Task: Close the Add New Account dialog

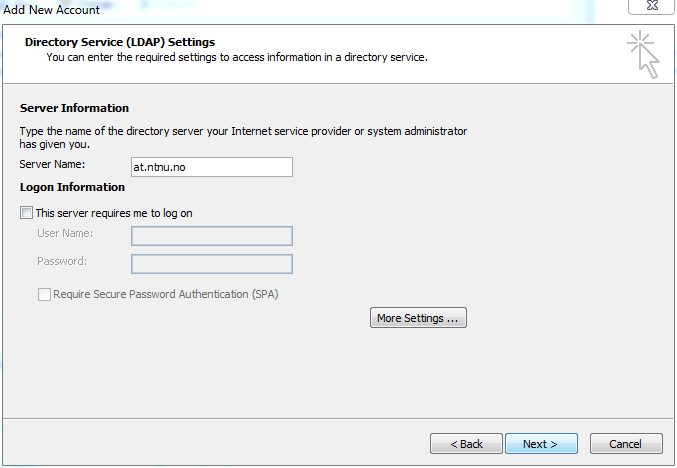Action: pos(652,6)
